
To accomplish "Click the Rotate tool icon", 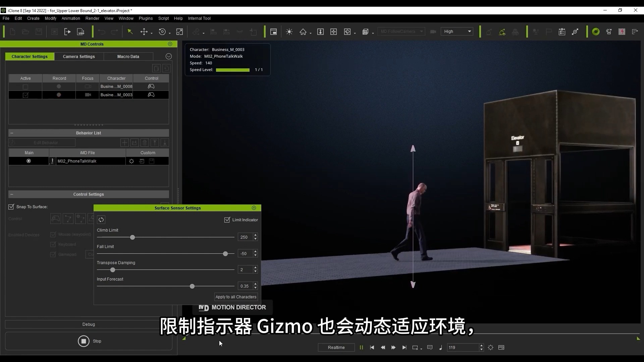I will point(162,32).
